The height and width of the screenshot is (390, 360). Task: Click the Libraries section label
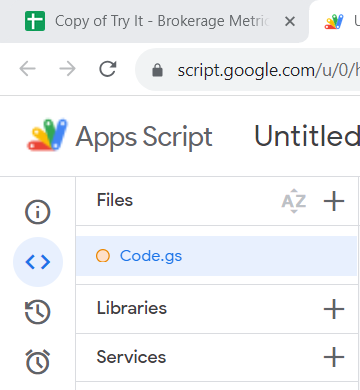(132, 308)
